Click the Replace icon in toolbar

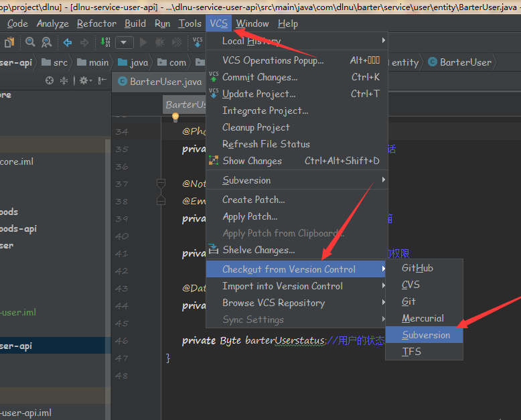click(x=46, y=42)
